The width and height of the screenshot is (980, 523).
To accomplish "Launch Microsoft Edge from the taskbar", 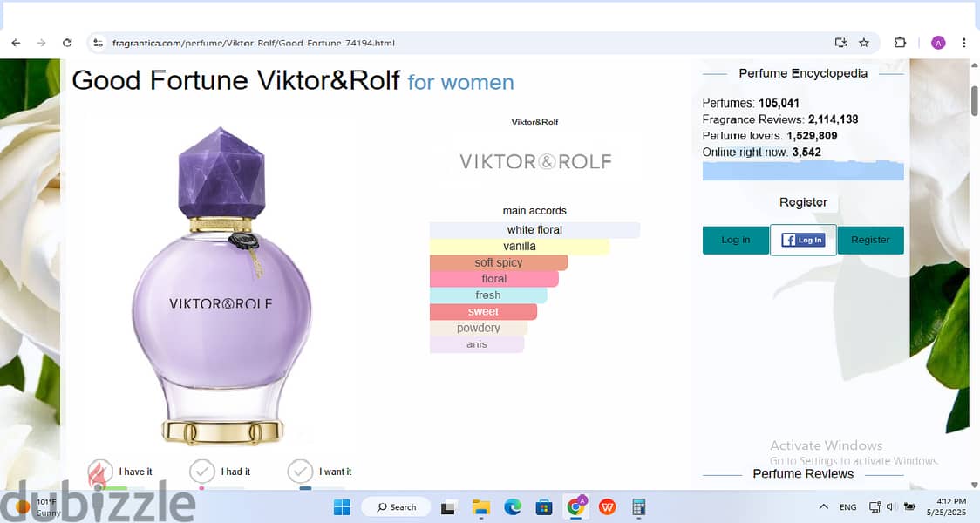I will (513, 507).
